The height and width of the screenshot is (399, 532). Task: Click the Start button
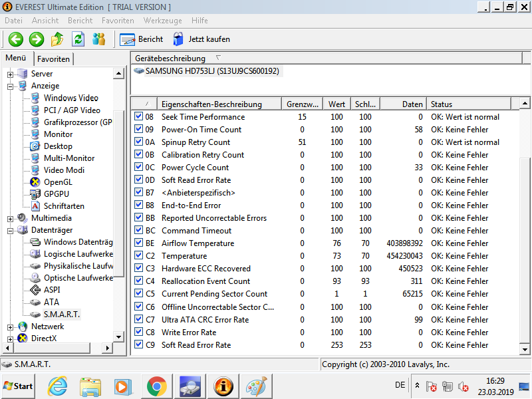pyautogui.click(x=18, y=386)
